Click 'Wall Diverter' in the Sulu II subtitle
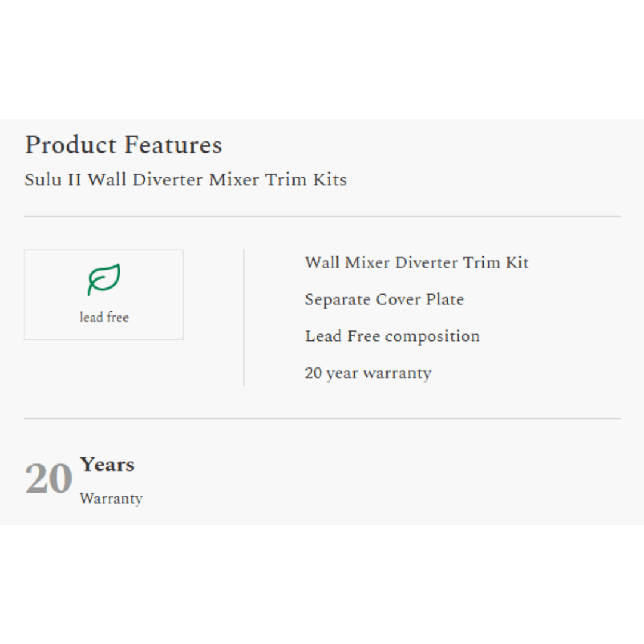644x644 pixels. click(145, 179)
